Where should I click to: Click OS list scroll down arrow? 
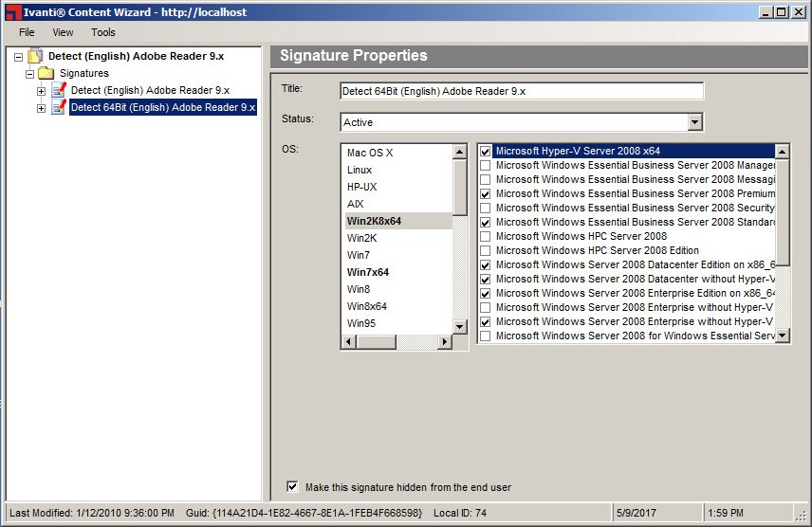(459, 327)
